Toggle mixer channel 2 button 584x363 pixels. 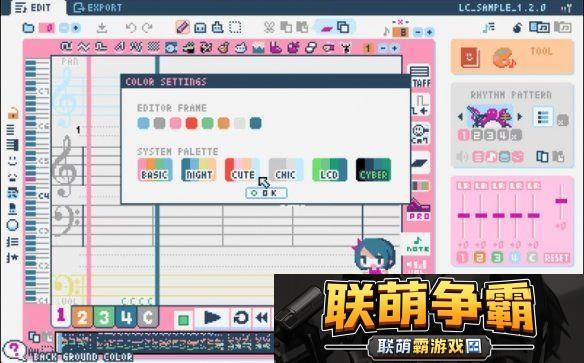[480, 258]
